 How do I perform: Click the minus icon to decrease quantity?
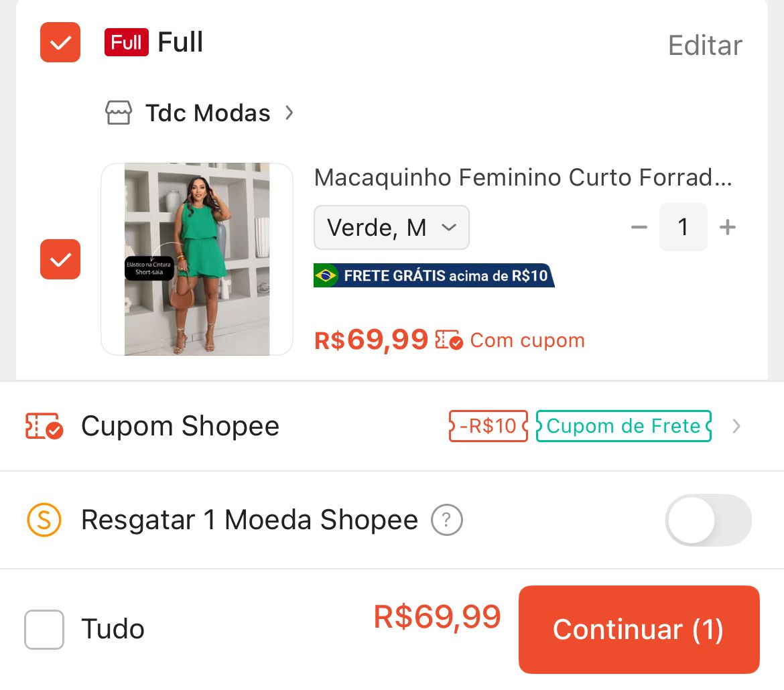(x=639, y=227)
